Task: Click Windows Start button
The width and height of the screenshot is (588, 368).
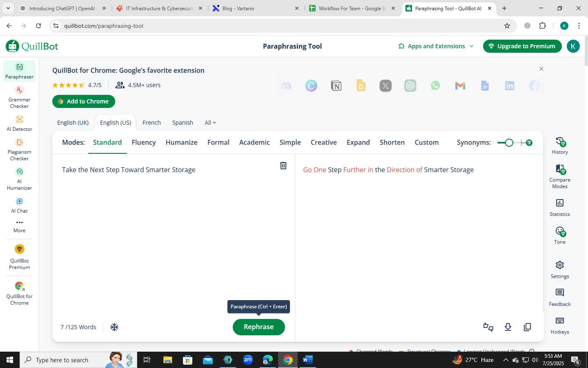Action: [10, 360]
